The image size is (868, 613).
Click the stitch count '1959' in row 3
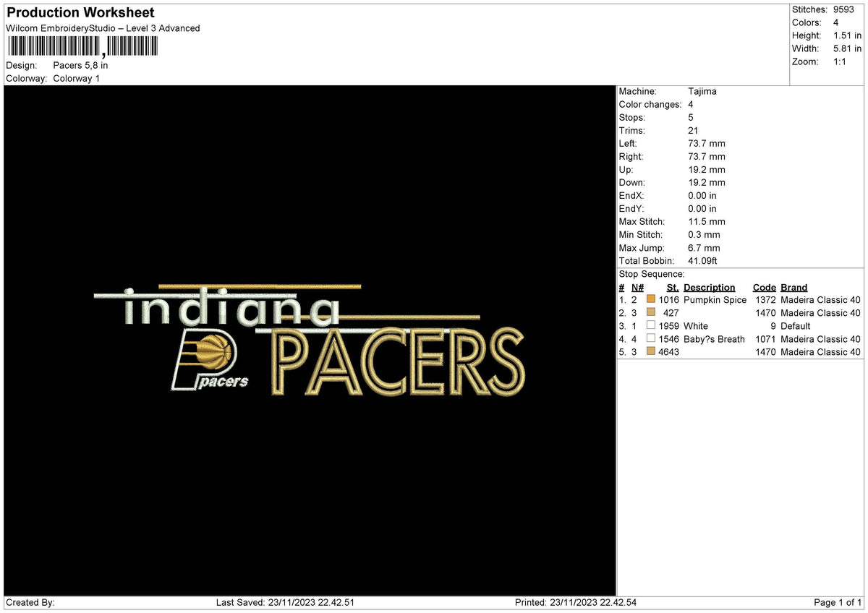click(x=669, y=326)
